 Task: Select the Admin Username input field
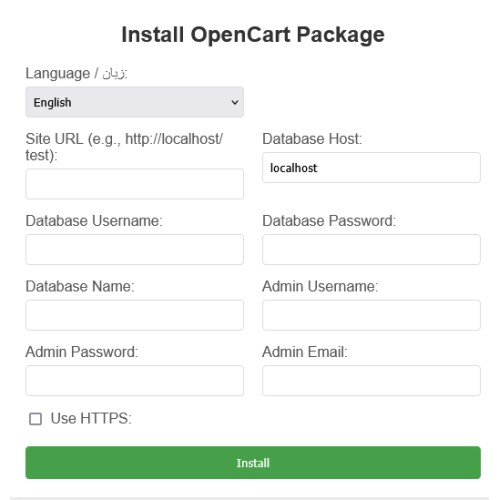click(x=371, y=315)
